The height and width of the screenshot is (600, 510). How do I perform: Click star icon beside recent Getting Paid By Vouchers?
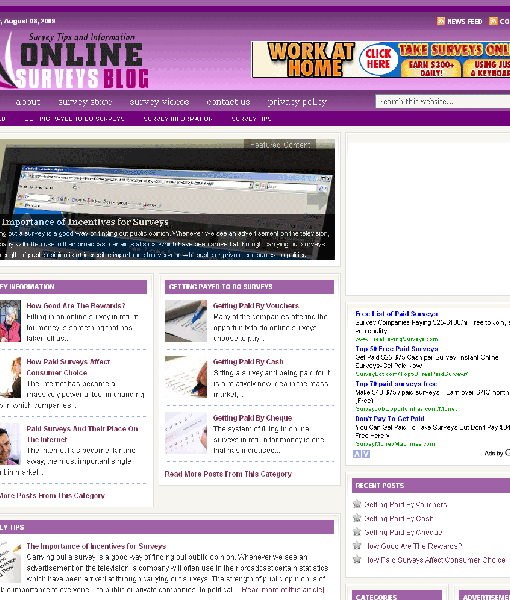click(x=357, y=504)
